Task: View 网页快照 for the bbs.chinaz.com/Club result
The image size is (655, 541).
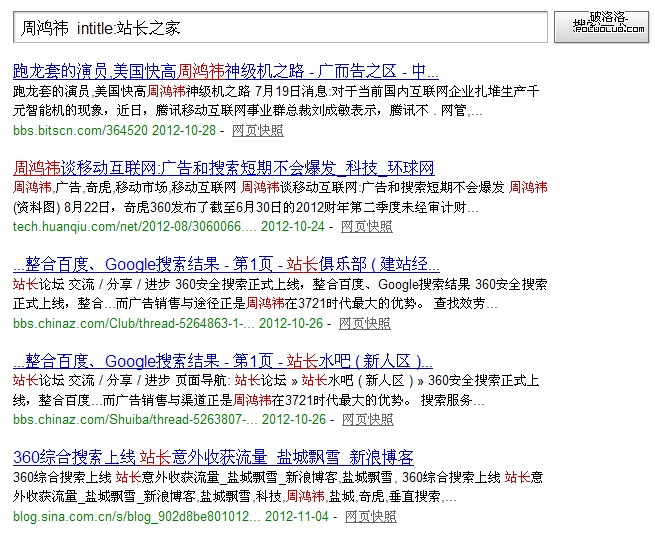Action: tap(365, 323)
